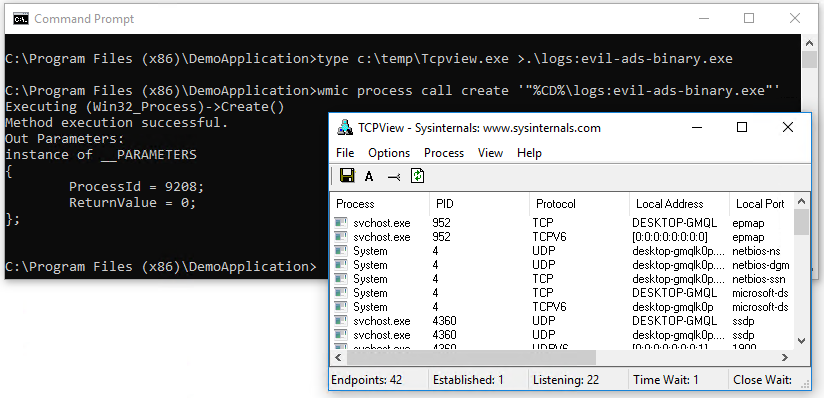The image size is (824, 398).
Task: Click TCPView vertical scrollbar down arrow
Action: click(801, 341)
